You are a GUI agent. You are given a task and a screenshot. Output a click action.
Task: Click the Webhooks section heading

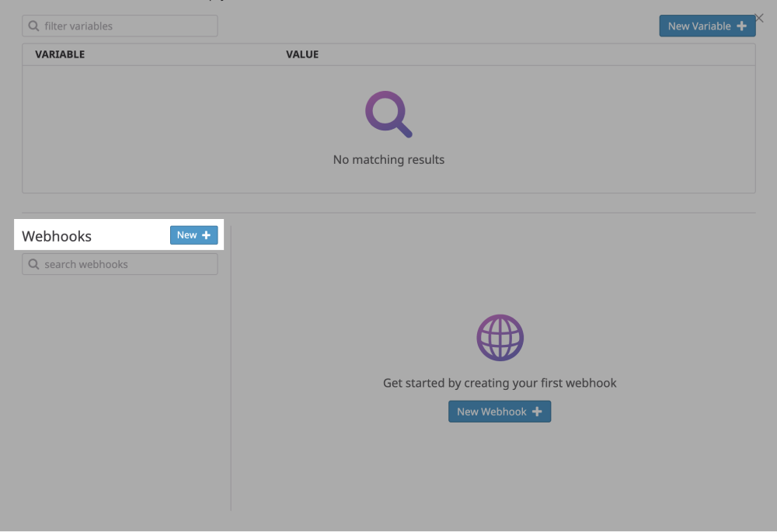coord(57,235)
